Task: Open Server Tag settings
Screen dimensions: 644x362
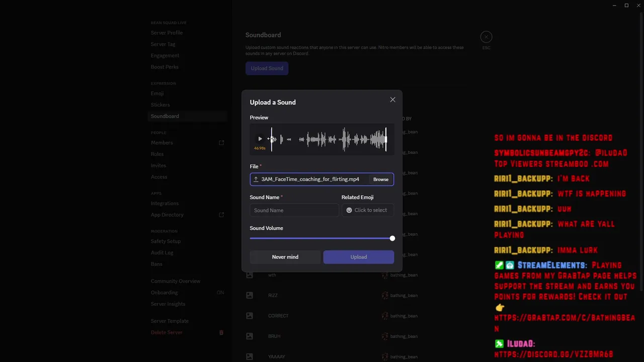Action: coord(163,44)
